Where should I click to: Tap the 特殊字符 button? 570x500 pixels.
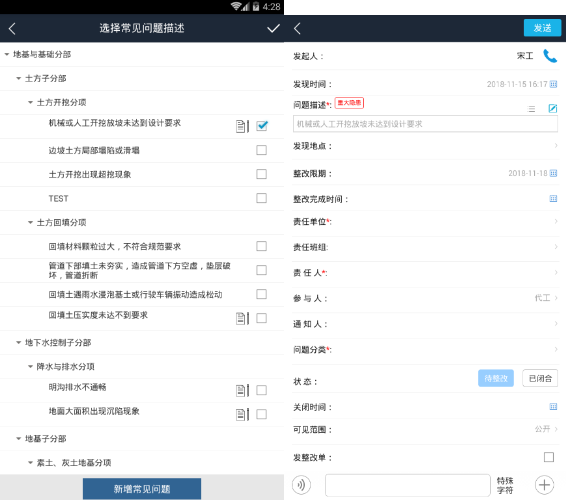(505, 485)
